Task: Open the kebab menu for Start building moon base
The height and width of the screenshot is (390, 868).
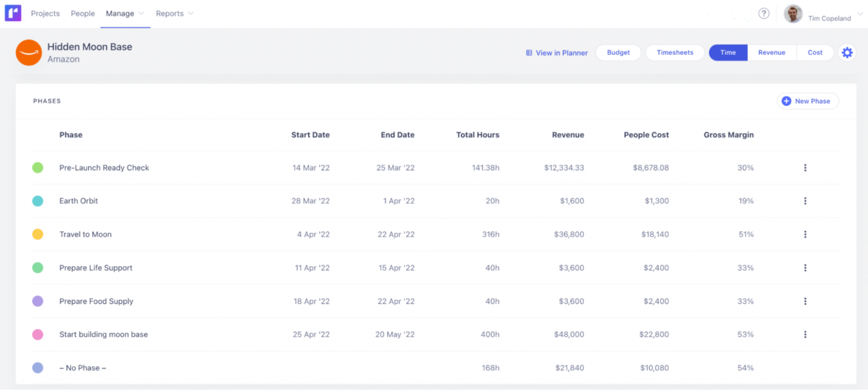Action: [x=805, y=334]
